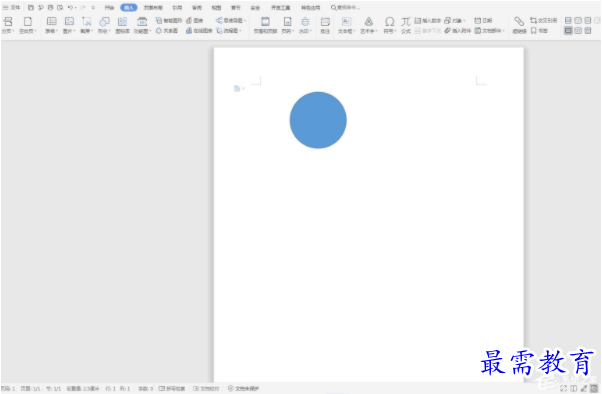Open the 文本框 (Text Box) dropdown
The height and width of the screenshot is (394, 602).
tap(346, 25)
